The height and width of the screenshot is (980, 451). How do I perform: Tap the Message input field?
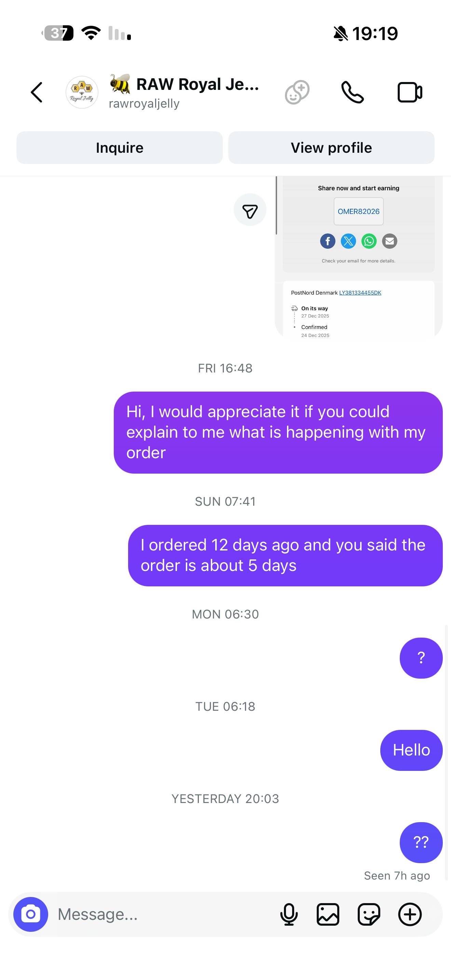(x=160, y=914)
